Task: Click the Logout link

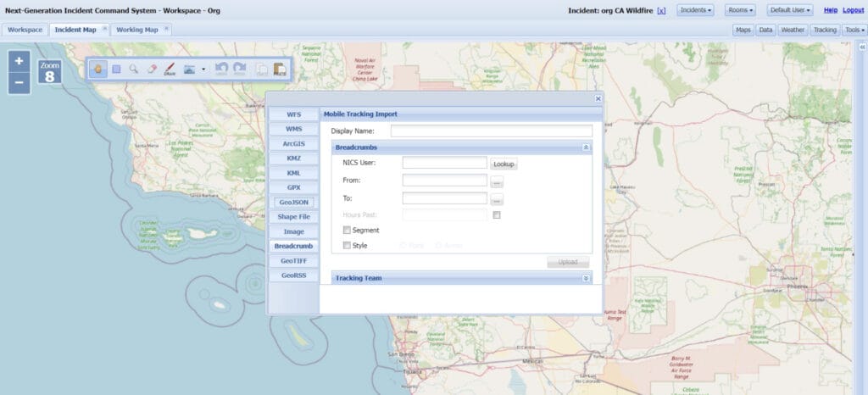Action: (853, 10)
